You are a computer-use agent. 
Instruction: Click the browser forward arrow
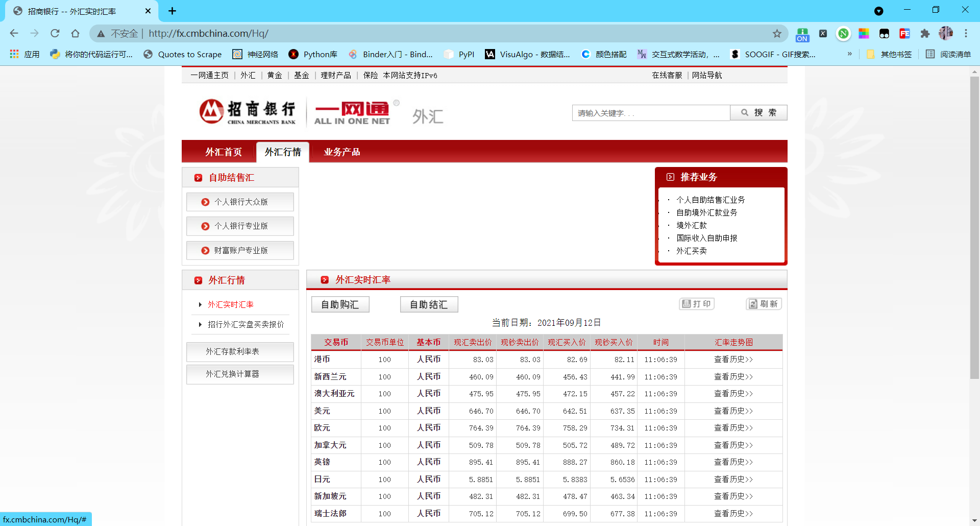pos(34,33)
